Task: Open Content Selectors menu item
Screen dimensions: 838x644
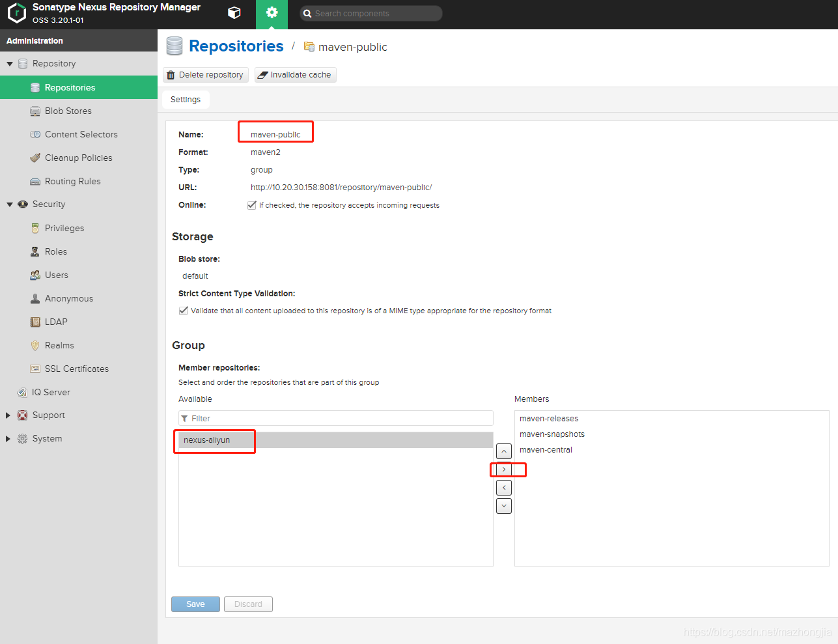Action: 79,134
